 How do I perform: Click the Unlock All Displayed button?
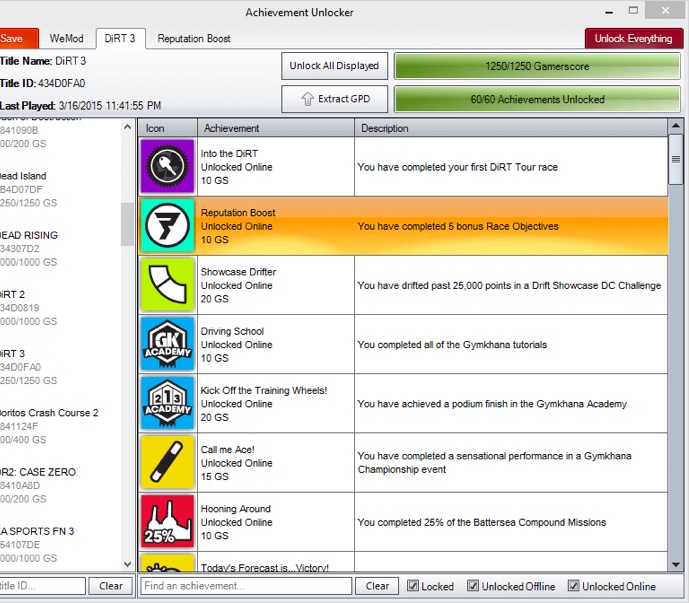pos(334,66)
